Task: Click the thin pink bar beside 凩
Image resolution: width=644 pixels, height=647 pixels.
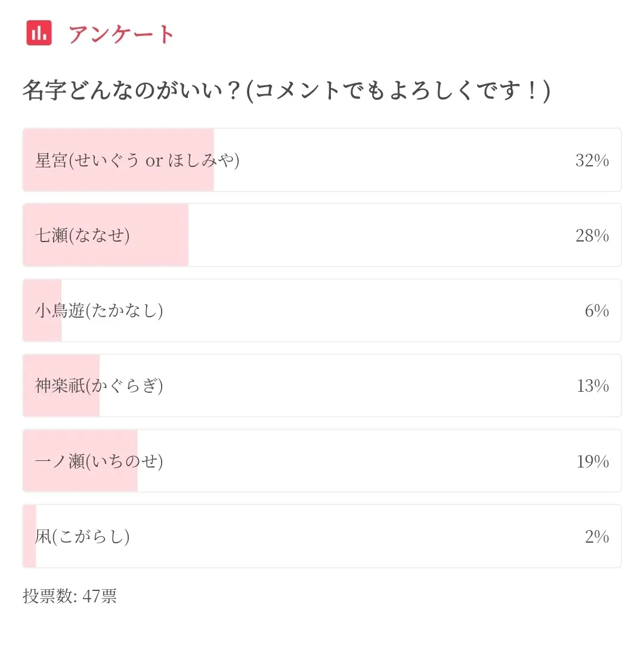Action: click(x=30, y=555)
